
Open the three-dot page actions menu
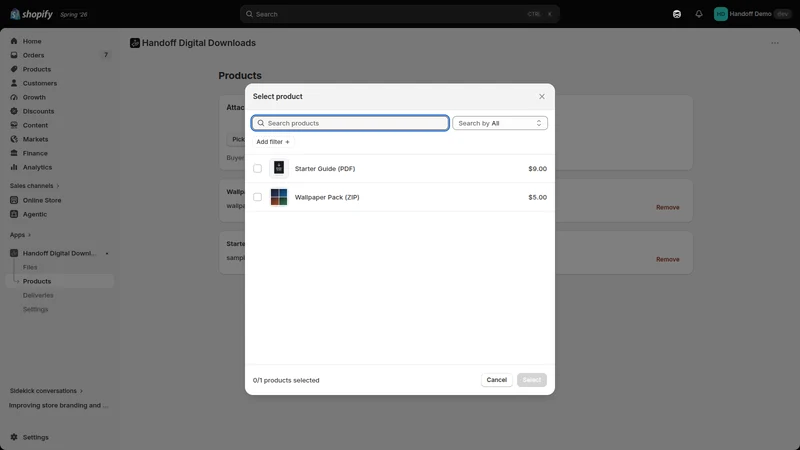click(x=774, y=43)
